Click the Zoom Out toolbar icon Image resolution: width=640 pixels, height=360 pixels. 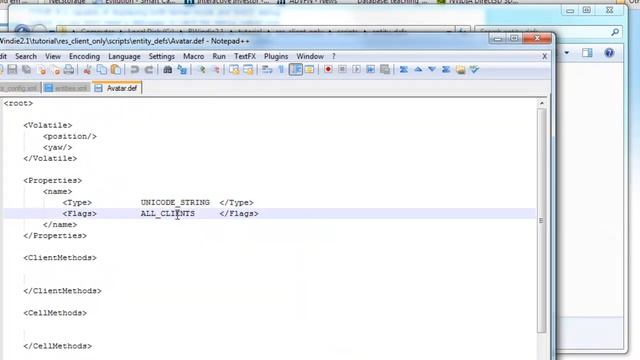click(216, 70)
